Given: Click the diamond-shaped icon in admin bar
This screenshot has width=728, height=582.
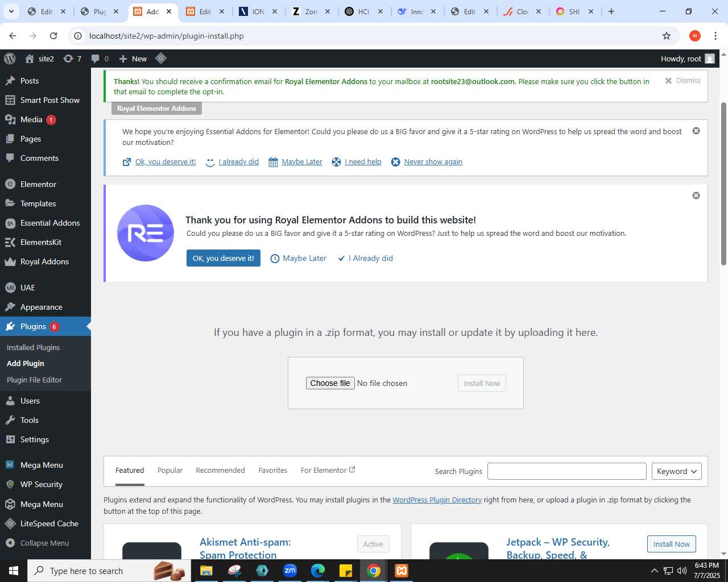Looking at the screenshot, I should [161, 58].
